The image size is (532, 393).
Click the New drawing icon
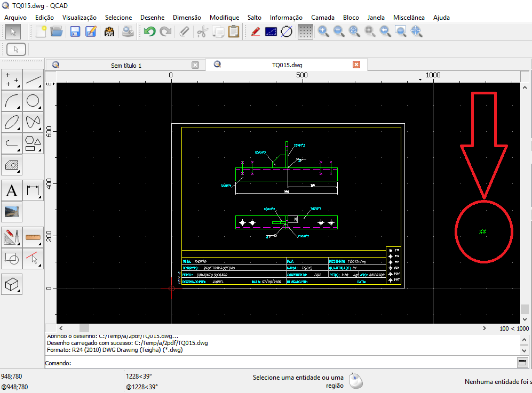(41, 32)
